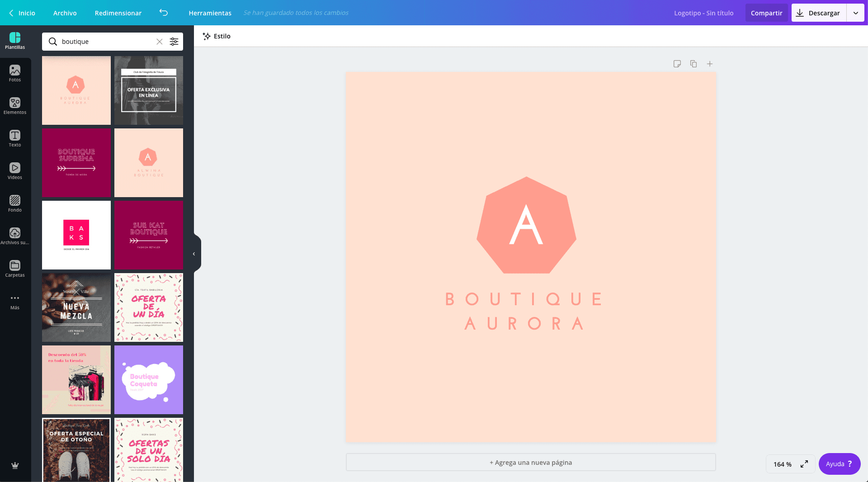This screenshot has height=482, width=868.
Task: Select the Descuento del 50% template
Action: click(x=76, y=380)
